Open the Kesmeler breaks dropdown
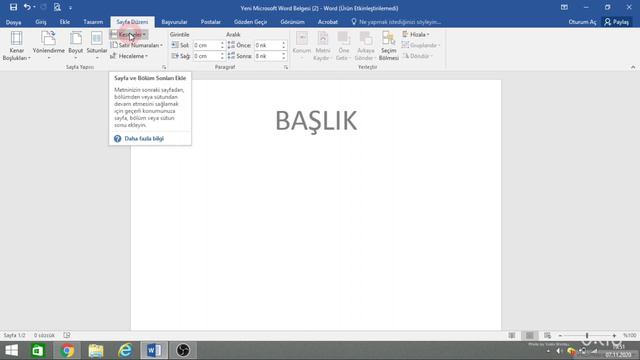Image resolution: width=640 pixels, height=360 pixels. click(x=129, y=35)
